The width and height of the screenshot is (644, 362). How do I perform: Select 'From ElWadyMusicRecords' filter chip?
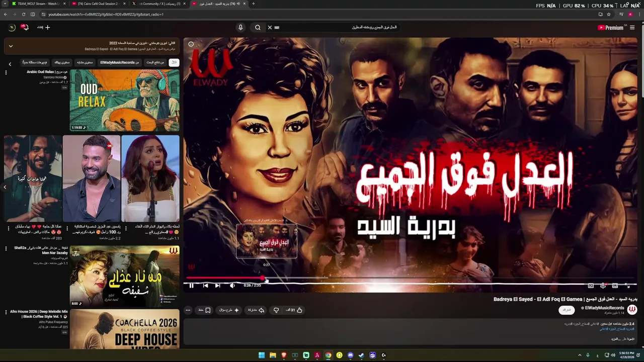click(120, 62)
